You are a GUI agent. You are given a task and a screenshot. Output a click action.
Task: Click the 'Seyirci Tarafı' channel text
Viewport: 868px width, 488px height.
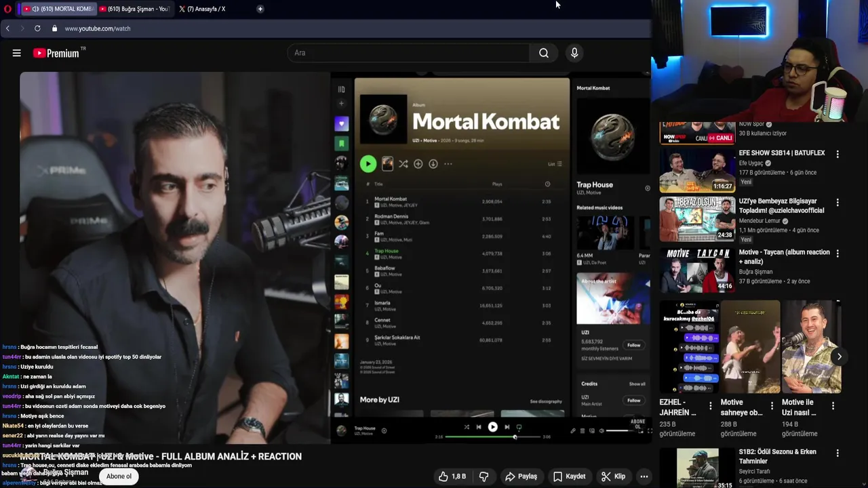[x=756, y=471]
